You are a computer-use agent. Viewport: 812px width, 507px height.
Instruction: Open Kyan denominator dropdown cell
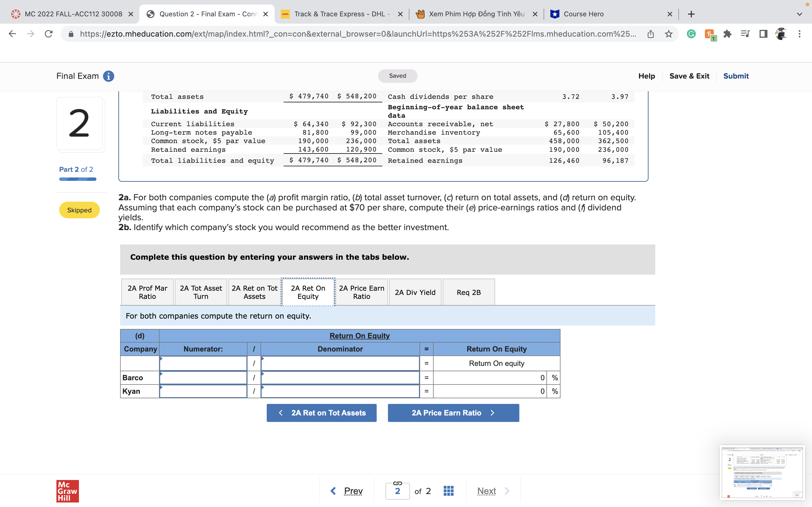click(x=340, y=391)
